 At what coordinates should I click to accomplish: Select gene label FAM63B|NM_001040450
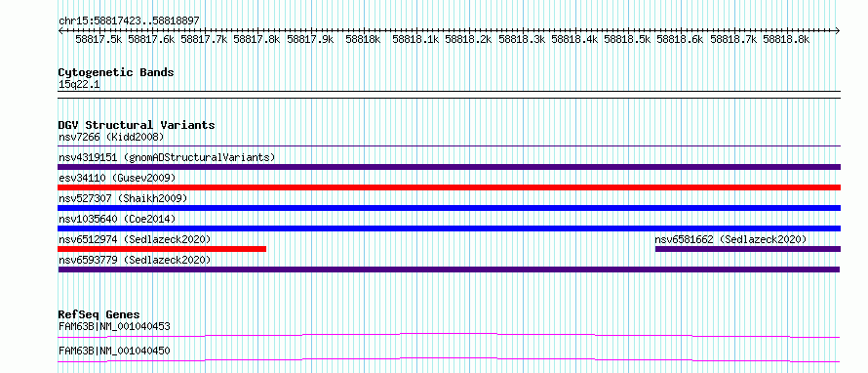click(x=114, y=351)
